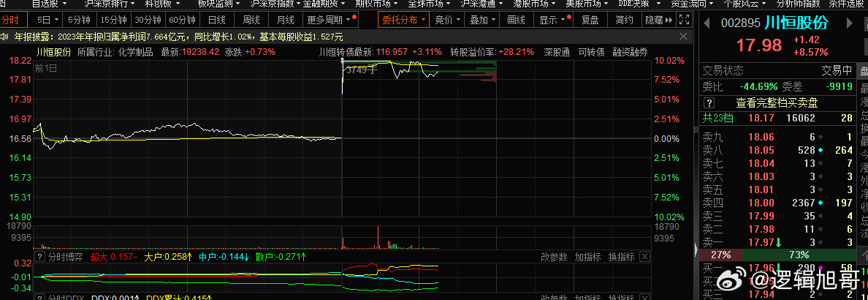The height and width of the screenshot is (300, 868).
Task: Click the 27% / 73% buy-sell ratio bar
Action: tap(777, 255)
